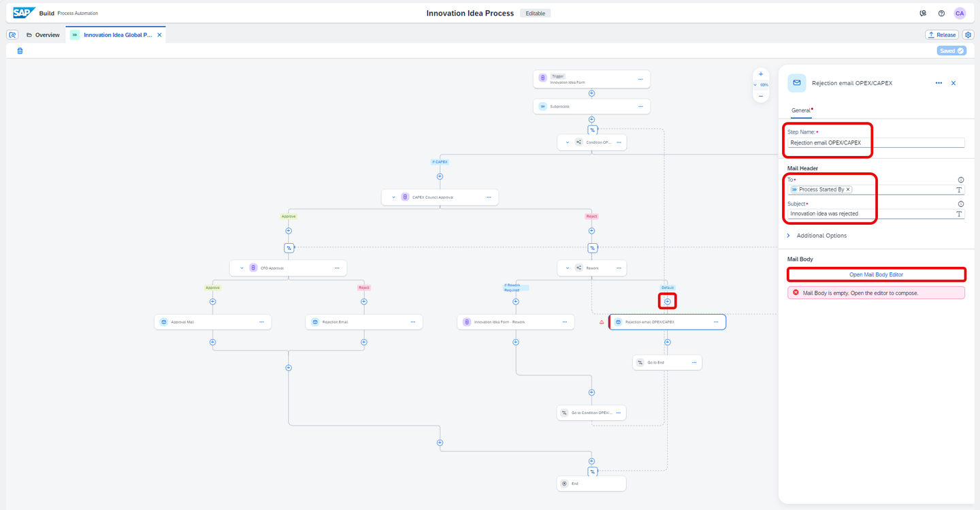The image size is (980, 510).
Task: Zoom out on the process canvas
Action: 761,96
